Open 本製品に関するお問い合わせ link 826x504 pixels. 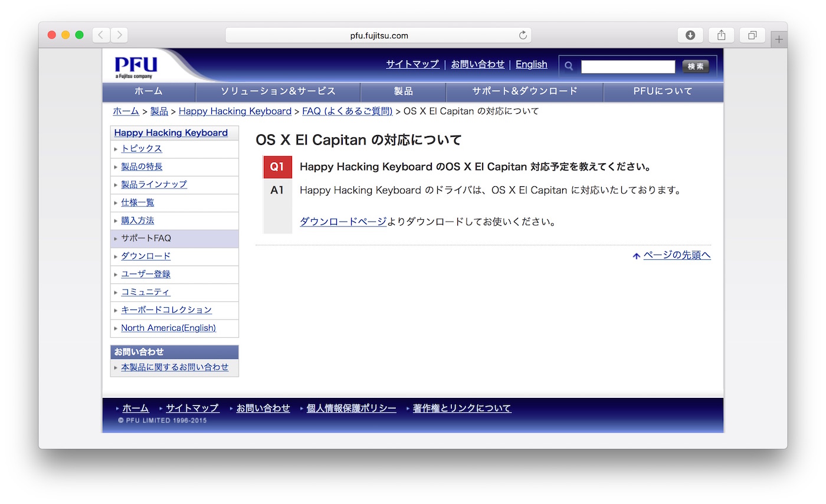(x=175, y=367)
